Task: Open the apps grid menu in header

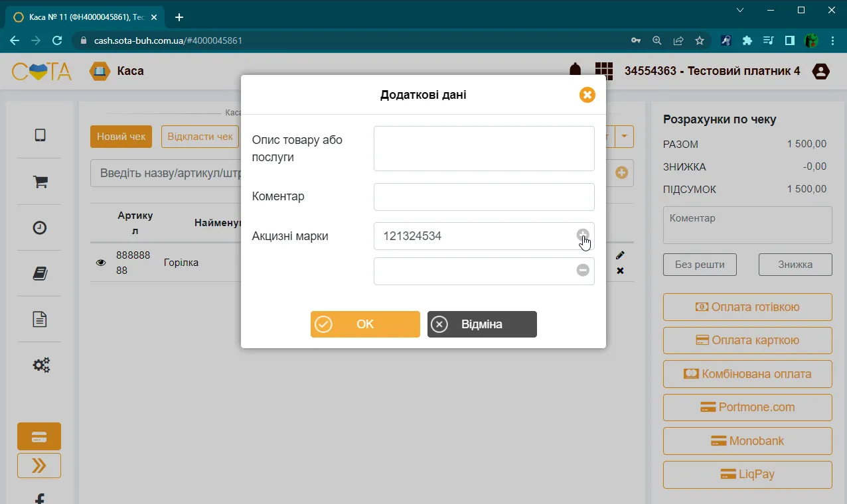Action: click(x=603, y=71)
